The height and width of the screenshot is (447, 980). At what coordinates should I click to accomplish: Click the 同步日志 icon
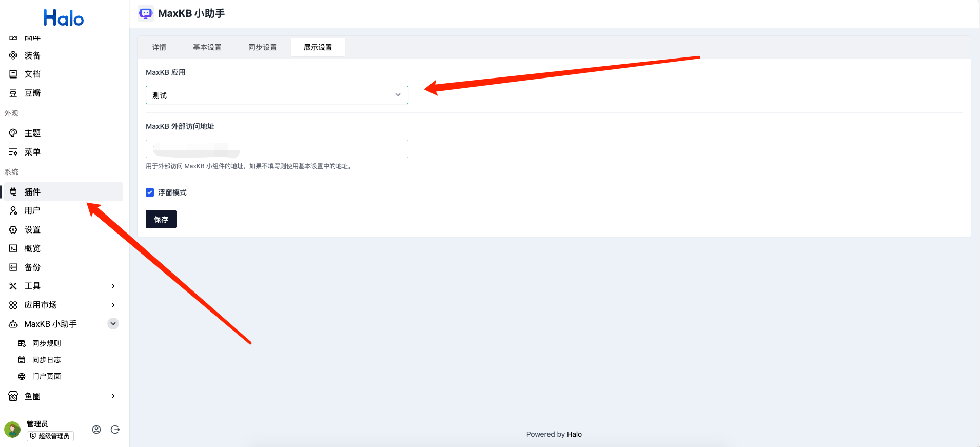coord(22,360)
